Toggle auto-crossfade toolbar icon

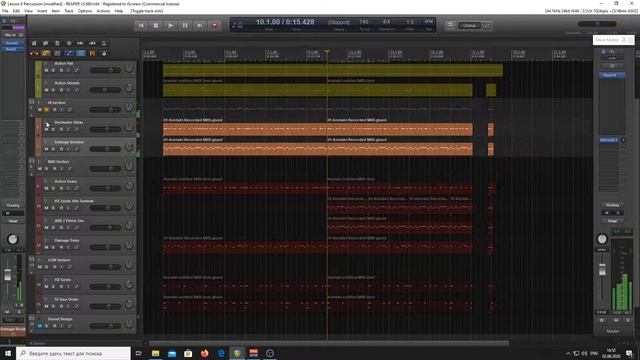pyautogui.click(x=34, y=53)
